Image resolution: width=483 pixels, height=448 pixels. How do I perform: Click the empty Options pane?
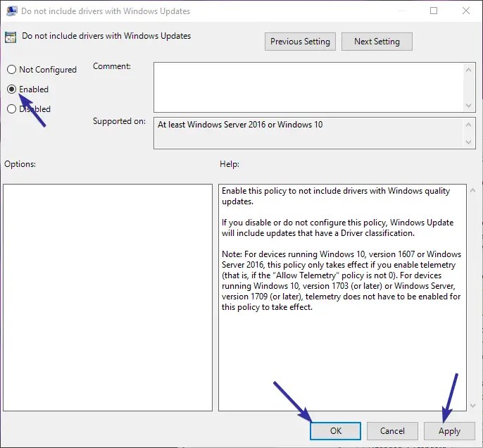[x=108, y=297]
